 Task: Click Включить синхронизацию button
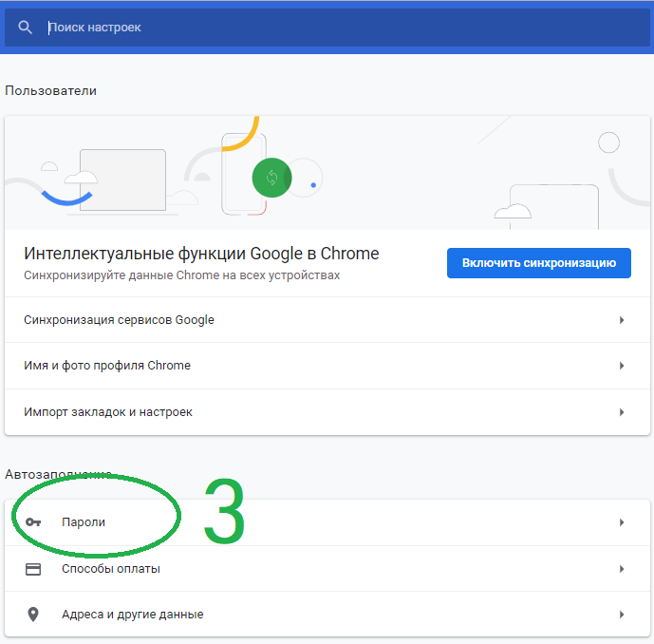coord(539,263)
